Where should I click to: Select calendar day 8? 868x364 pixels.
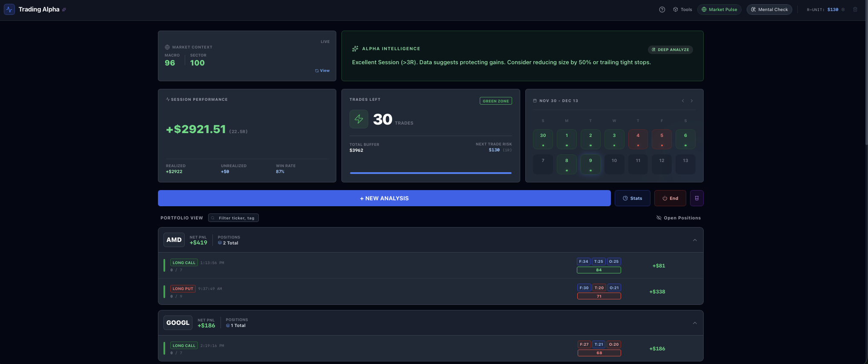(x=567, y=164)
